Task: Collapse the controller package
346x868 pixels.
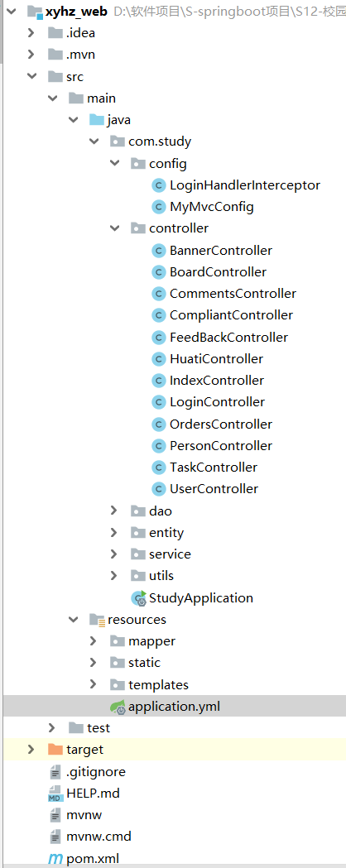Action: coord(114,228)
